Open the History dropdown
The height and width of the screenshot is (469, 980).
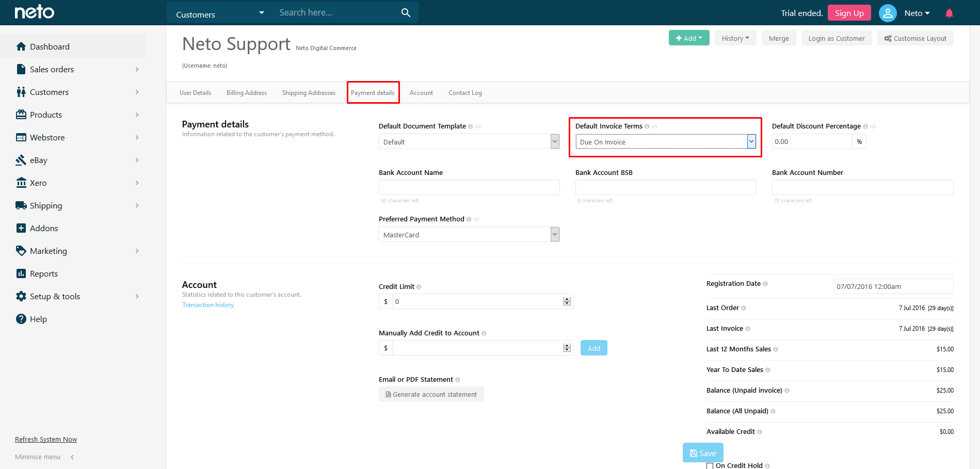coord(735,38)
